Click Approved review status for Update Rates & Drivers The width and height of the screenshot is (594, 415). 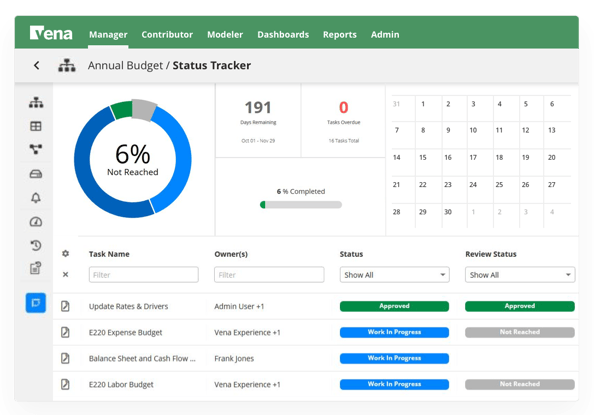pyautogui.click(x=520, y=306)
